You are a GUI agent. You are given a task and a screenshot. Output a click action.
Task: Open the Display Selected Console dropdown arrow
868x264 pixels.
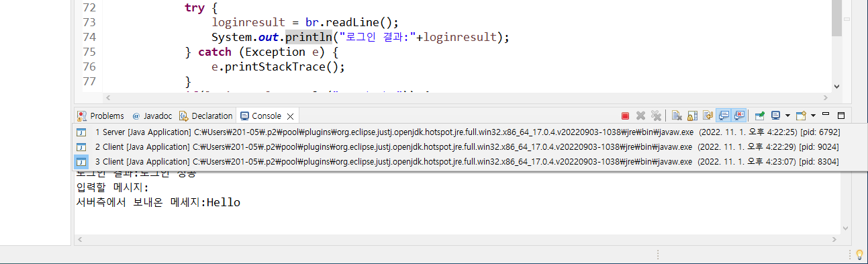point(787,116)
